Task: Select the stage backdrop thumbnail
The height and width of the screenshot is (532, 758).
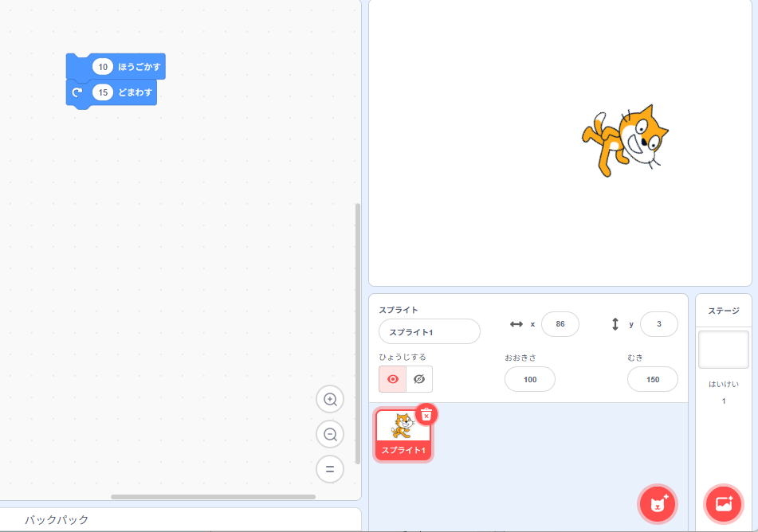Action: click(724, 350)
